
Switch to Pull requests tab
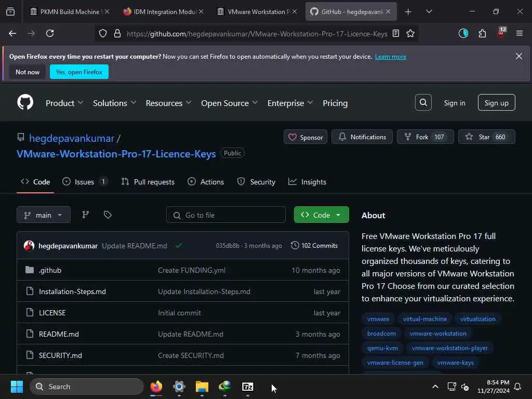coord(148,182)
